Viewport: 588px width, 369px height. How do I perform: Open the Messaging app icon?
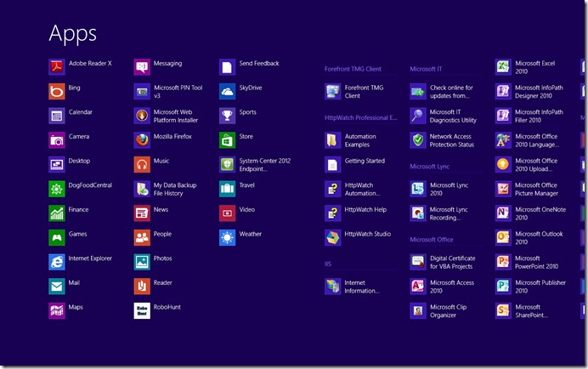pos(142,67)
